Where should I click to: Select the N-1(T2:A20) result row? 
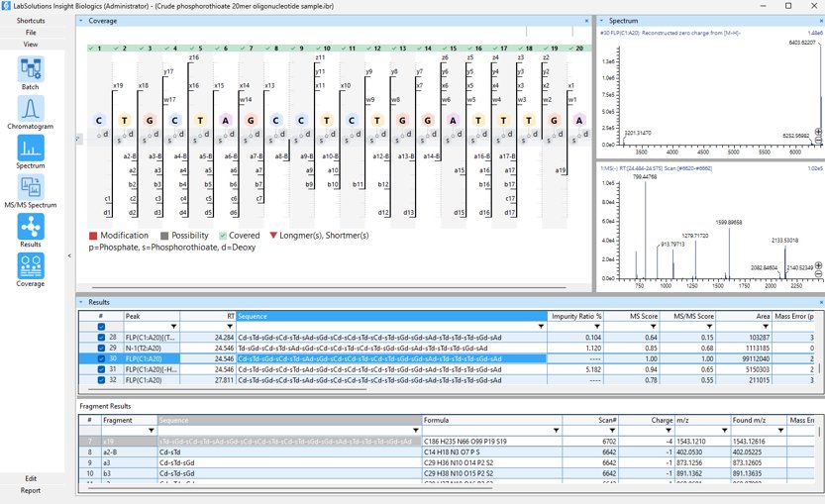[446, 348]
